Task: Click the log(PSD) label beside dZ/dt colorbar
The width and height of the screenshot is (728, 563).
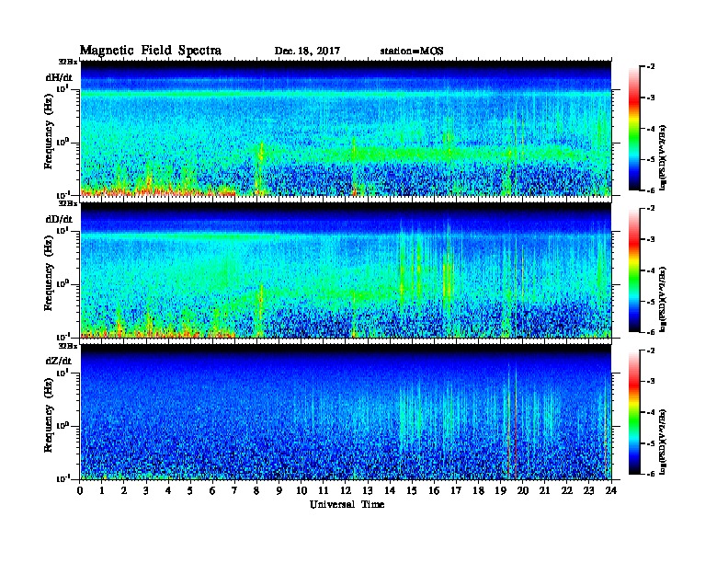Action: coord(663,442)
